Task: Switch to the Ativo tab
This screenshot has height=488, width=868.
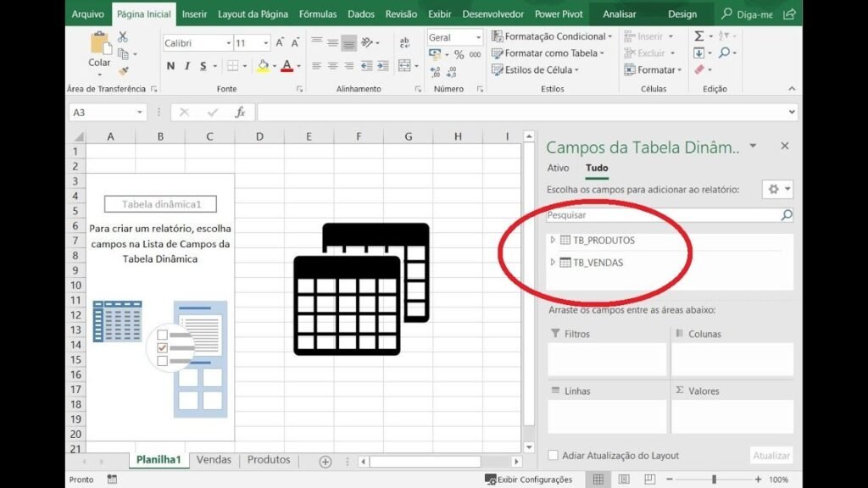Action: 558,168
